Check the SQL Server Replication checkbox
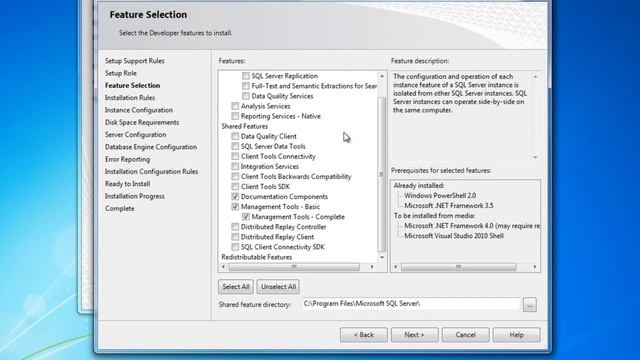Viewport: 640px width, 360px height. (246, 76)
